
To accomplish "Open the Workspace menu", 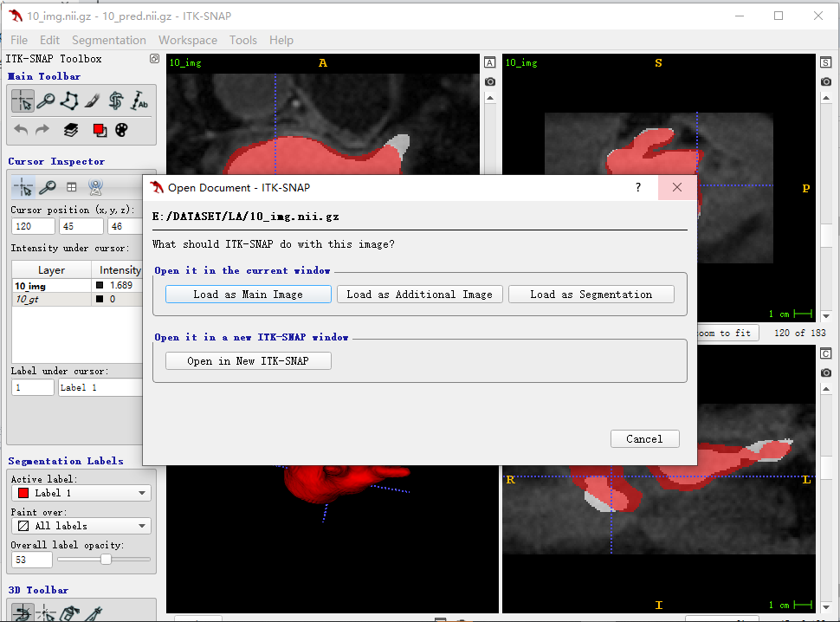I will 188,40.
